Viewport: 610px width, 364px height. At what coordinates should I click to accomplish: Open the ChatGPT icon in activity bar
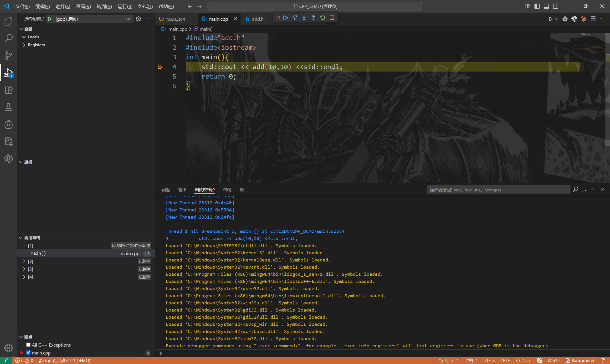9,159
